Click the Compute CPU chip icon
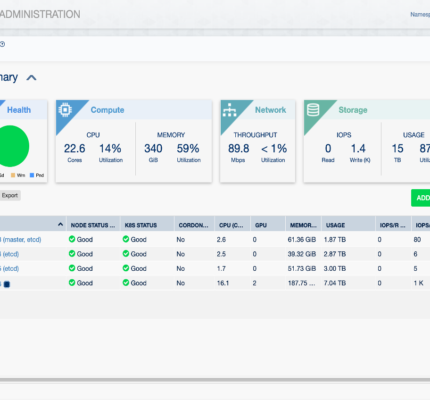The height and width of the screenshot is (400, 430). pyautogui.click(x=65, y=110)
